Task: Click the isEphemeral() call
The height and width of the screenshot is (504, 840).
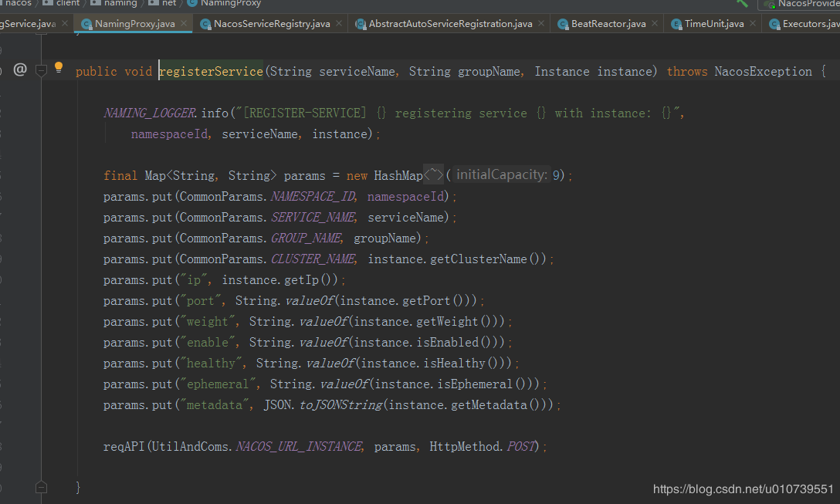Action: pyautogui.click(x=482, y=384)
